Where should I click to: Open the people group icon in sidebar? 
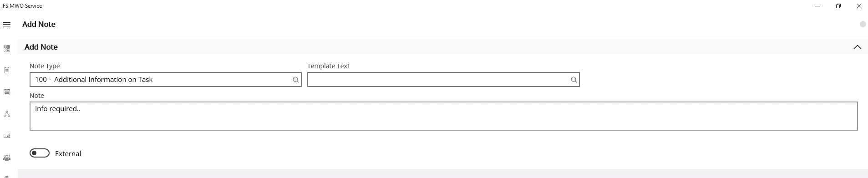click(x=7, y=158)
